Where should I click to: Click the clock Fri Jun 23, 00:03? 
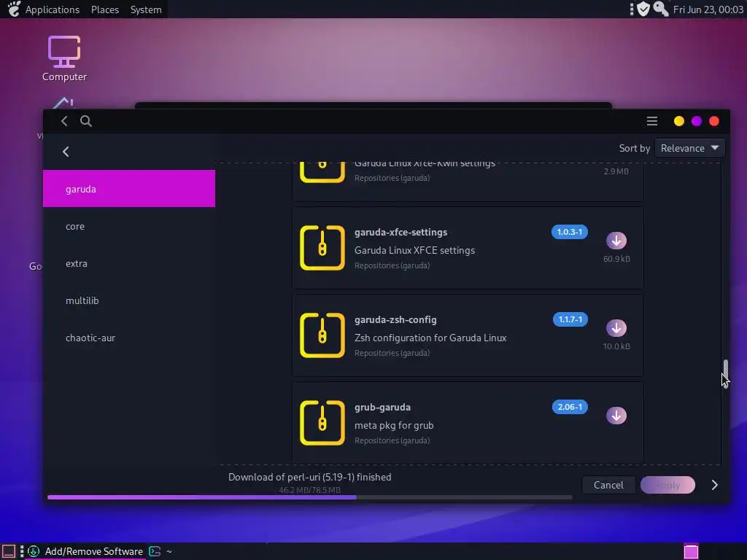tap(708, 9)
